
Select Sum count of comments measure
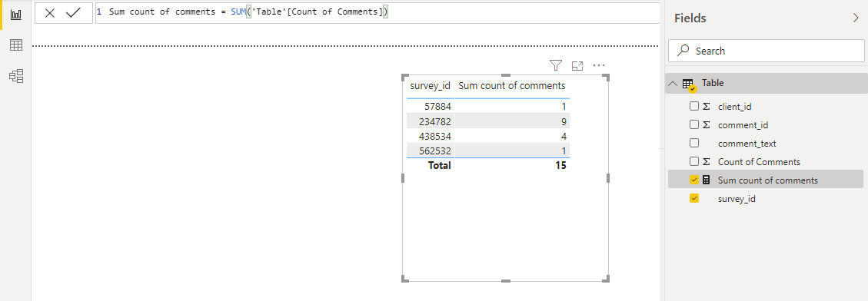click(x=768, y=180)
